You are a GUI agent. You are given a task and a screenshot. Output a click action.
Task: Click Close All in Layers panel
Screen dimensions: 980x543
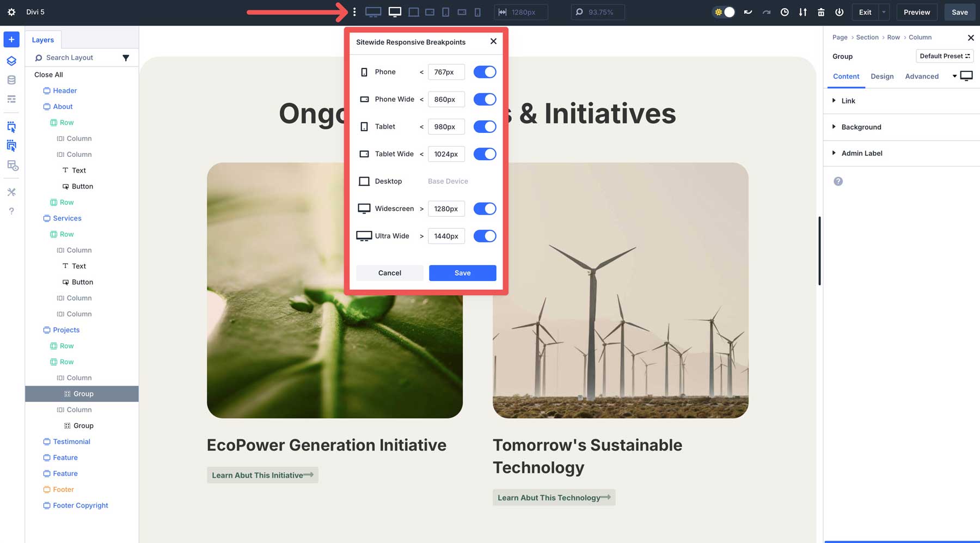coord(48,75)
